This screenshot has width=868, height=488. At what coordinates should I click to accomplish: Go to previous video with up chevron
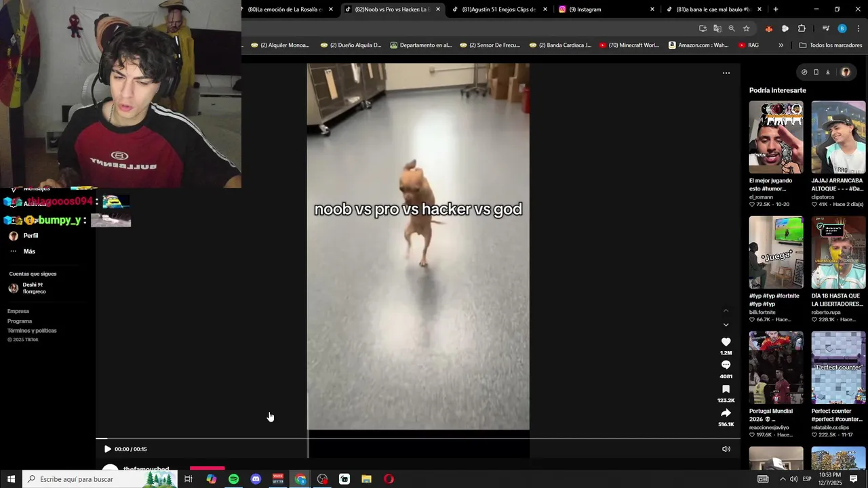click(726, 310)
